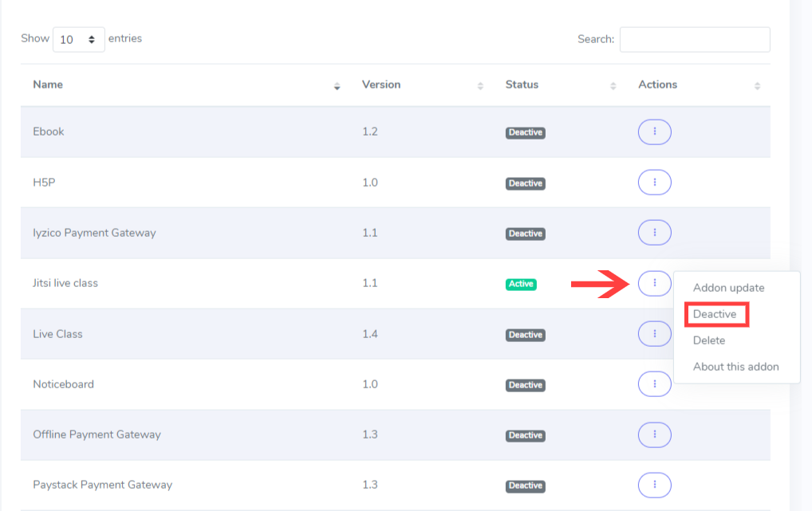812x511 pixels.
Task: Open actions menu for Paystack Payment Gateway
Action: click(654, 485)
